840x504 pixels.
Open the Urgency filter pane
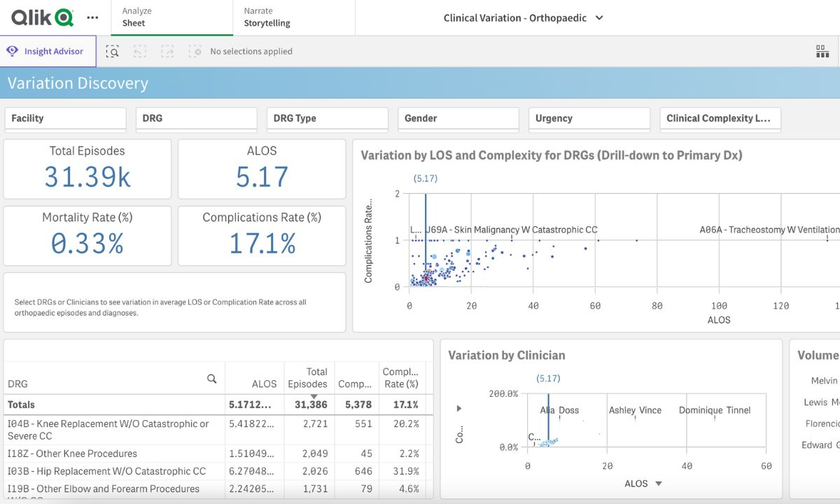pyautogui.click(x=589, y=118)
